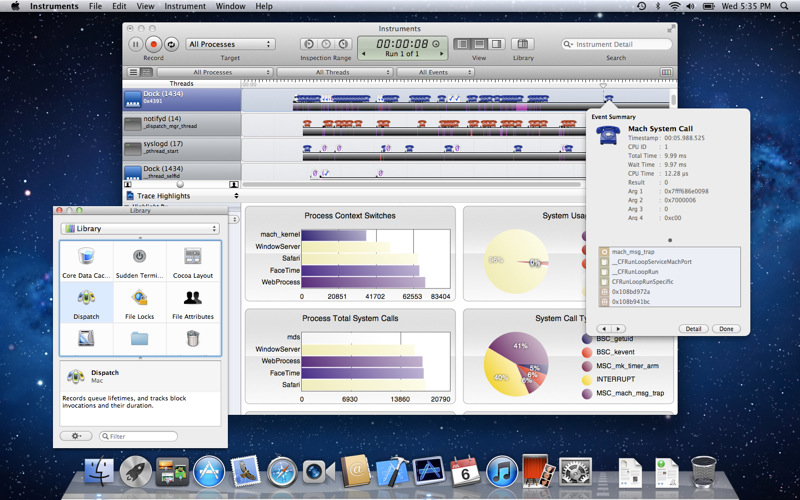This screenshot has width=800, height=500.
Task: Select mach_msg_trap in the stack trace
Action: [x=669, y=252]
